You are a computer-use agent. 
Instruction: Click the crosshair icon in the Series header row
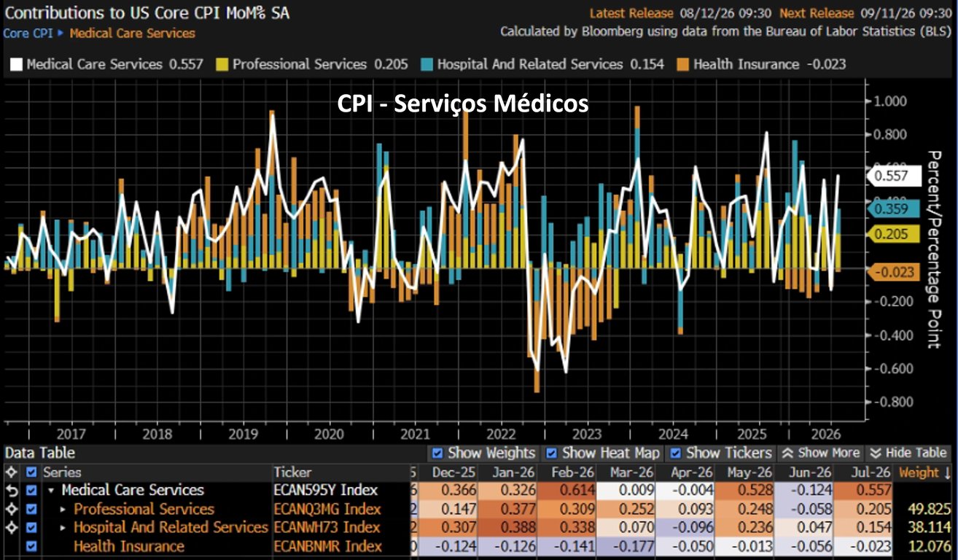pyautogui.click(x=10, y=472)
